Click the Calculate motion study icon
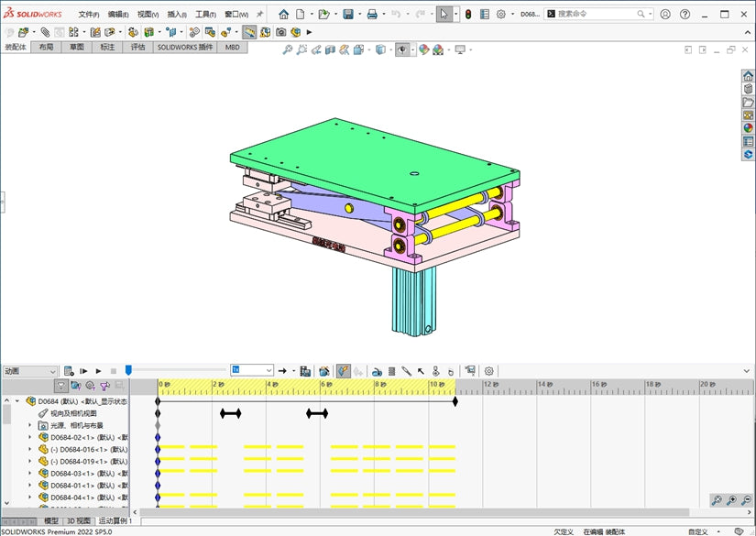This screenshot has width=756, height=536. (69, 371)
